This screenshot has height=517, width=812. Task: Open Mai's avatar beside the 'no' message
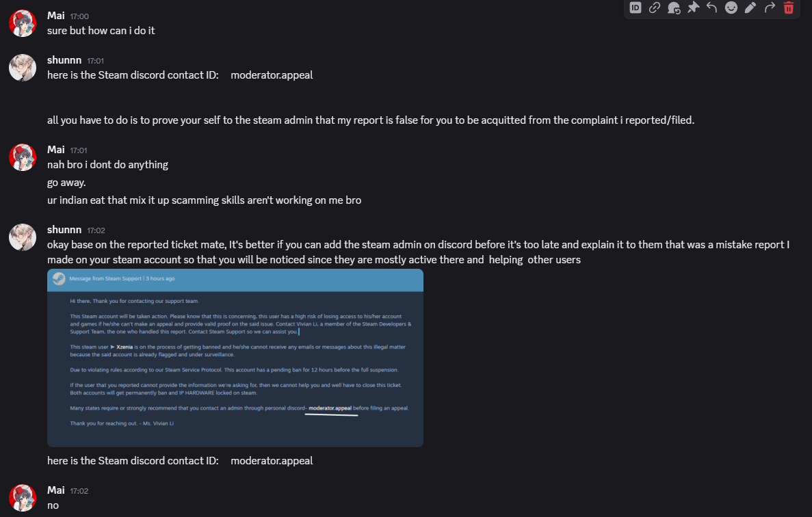pyautogui.click(x=23, y=498)
